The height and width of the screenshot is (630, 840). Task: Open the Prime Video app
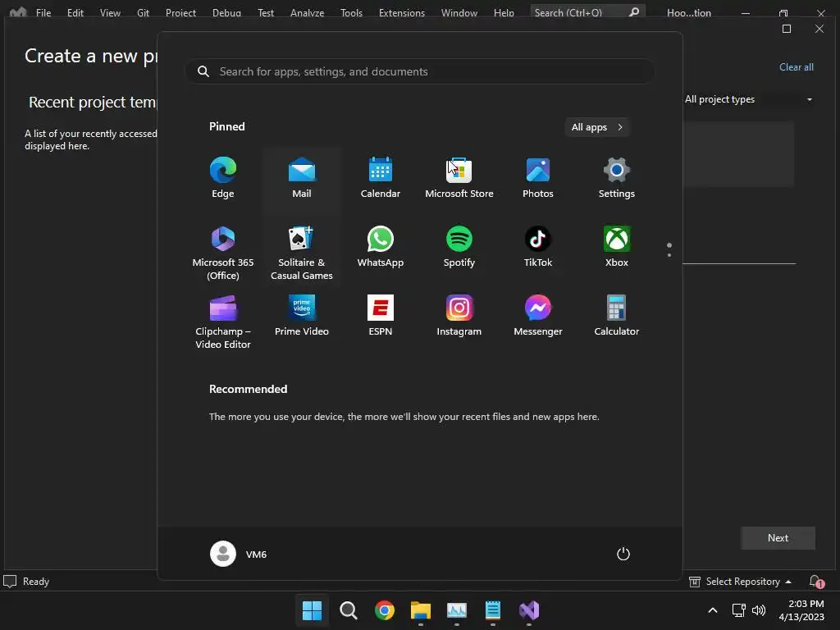coord(302,316)
